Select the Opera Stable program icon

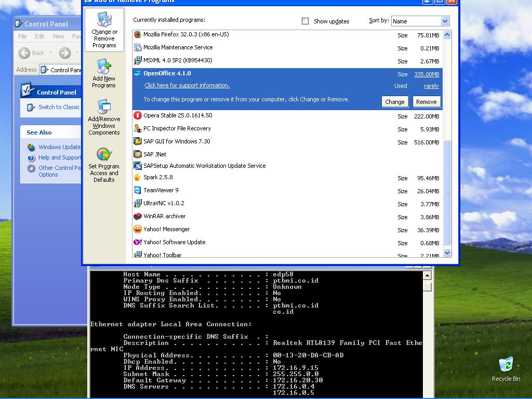coord(138,115)
